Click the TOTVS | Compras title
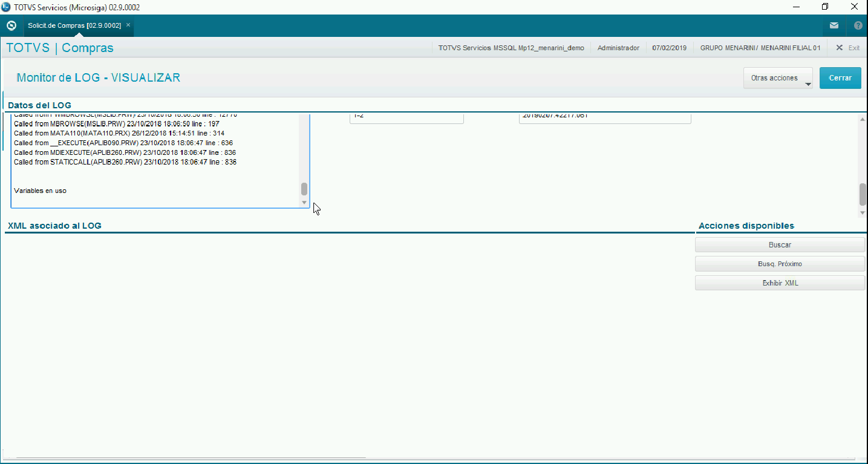Image resolution: width=868 pixels, height=464 pixels. pyautogui.click(x=60, y=48)
